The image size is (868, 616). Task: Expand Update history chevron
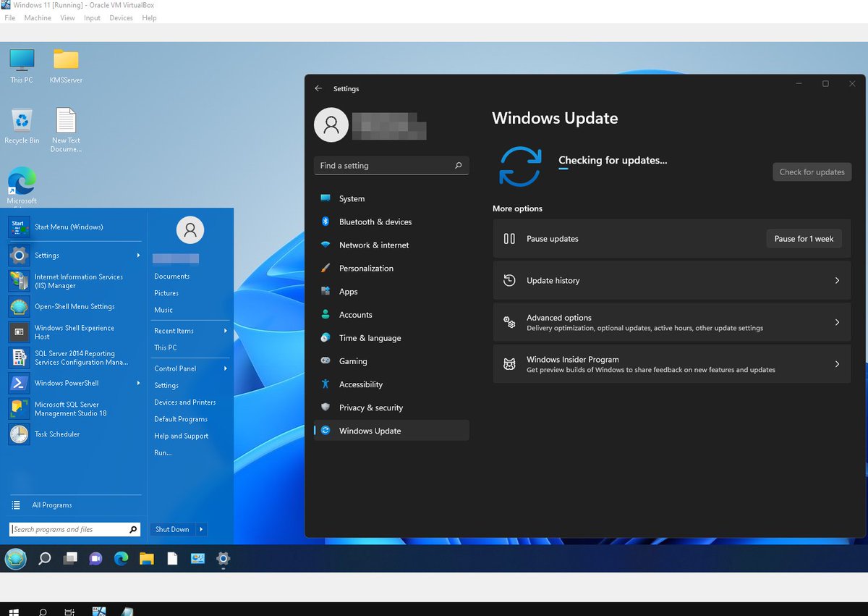(837, 280)
